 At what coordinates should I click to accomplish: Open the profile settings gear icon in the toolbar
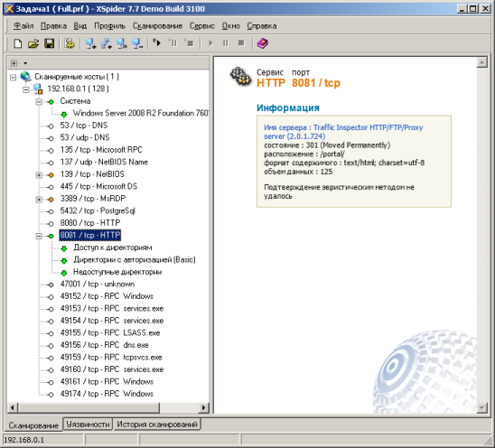pos(70,43)
